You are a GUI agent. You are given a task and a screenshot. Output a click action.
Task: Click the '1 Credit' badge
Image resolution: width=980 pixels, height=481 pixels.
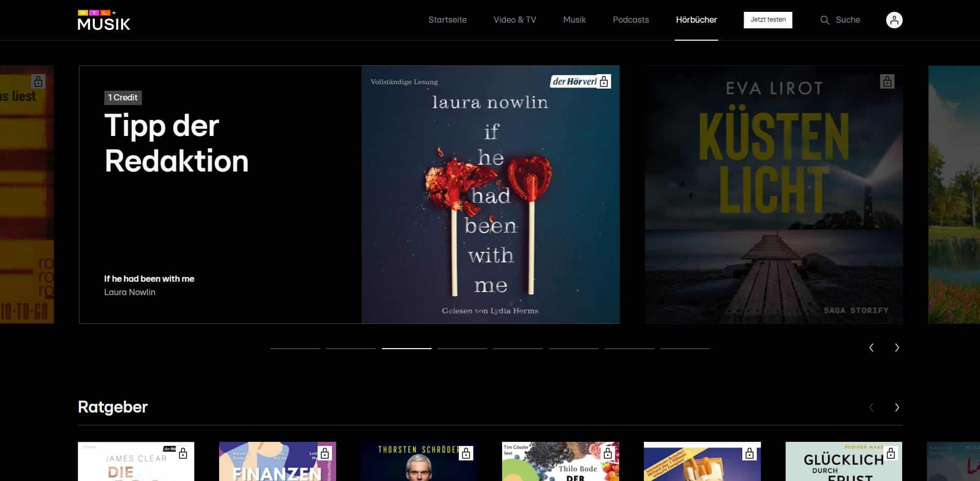pyautogui.click(x=123, y=97)
